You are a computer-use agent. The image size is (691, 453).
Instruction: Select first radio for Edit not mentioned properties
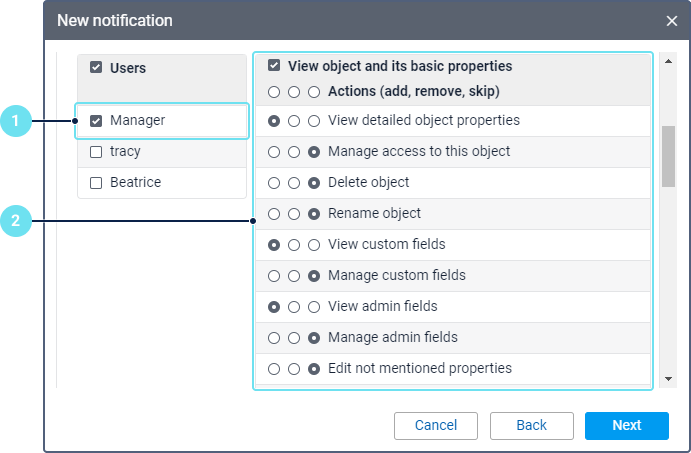pos(274,369)
